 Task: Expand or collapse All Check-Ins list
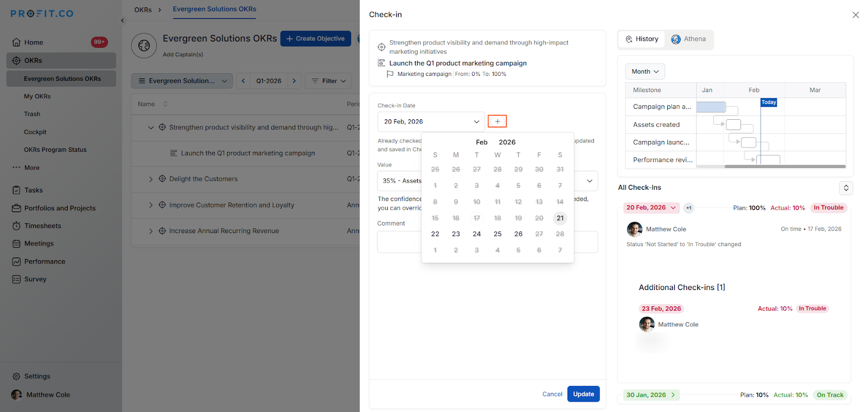pyautogui.click(x=846, y=188)
